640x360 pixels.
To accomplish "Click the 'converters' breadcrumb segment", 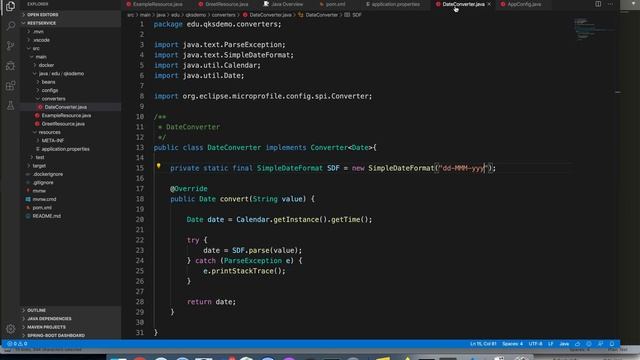I will pos(223,15).
